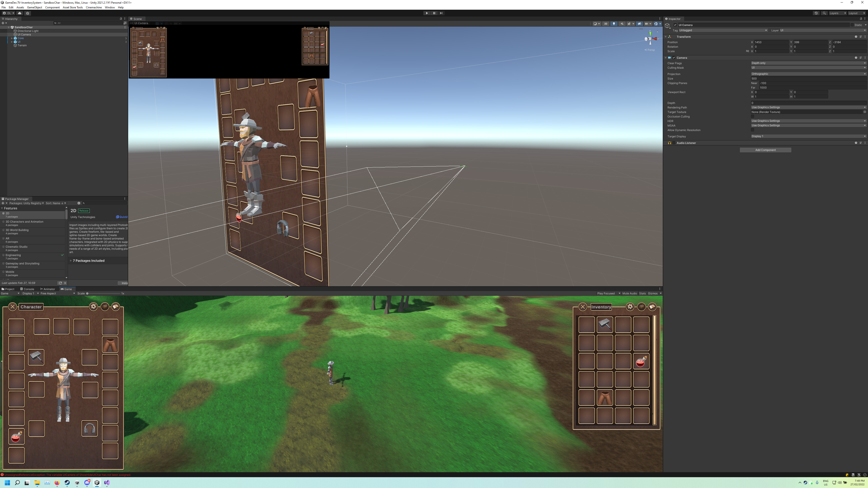Click the Play button to enter Play mode
Viewport: 868px width, 488px height.
427,13
